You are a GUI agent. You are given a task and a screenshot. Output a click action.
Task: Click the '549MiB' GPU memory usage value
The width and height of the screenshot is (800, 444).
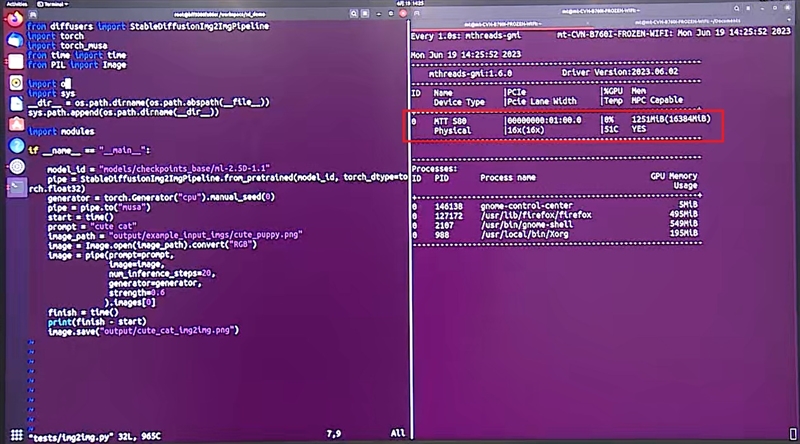pos(684,224)
